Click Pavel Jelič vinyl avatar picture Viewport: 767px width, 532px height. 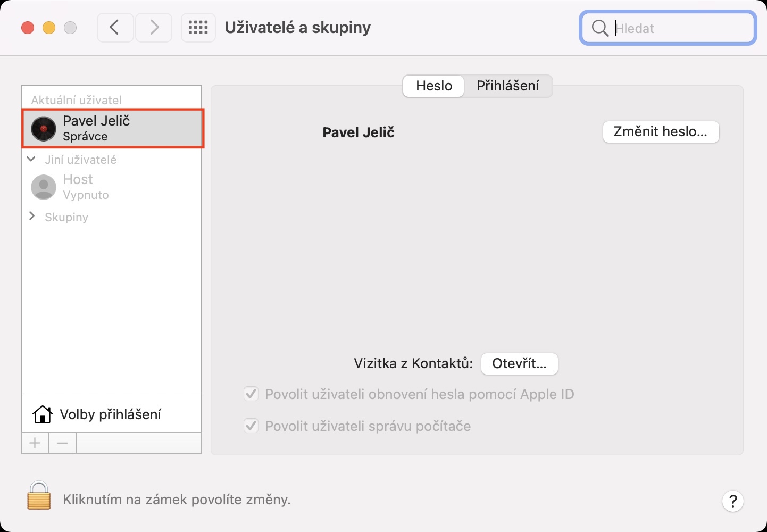(44, 129)
